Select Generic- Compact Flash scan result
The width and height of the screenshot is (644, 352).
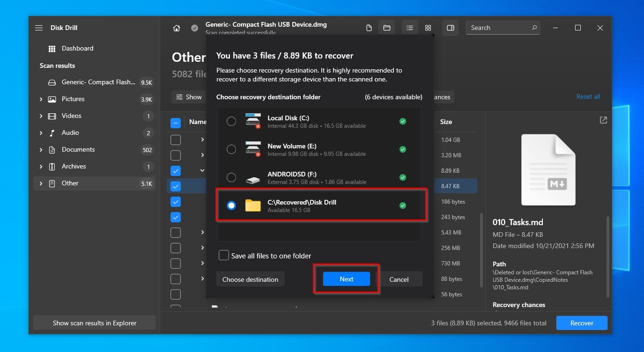pos(94,82)
